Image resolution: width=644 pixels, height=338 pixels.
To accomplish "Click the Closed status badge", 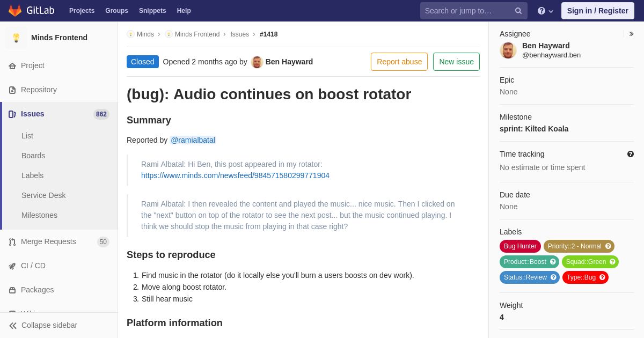I will coord(143,62).
